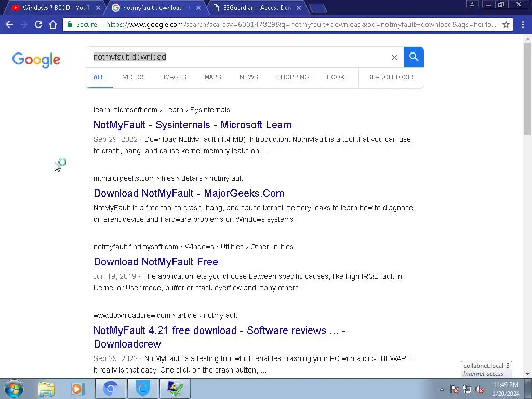
Task: Close the notmyfault download tab
Action: [198, 8]
